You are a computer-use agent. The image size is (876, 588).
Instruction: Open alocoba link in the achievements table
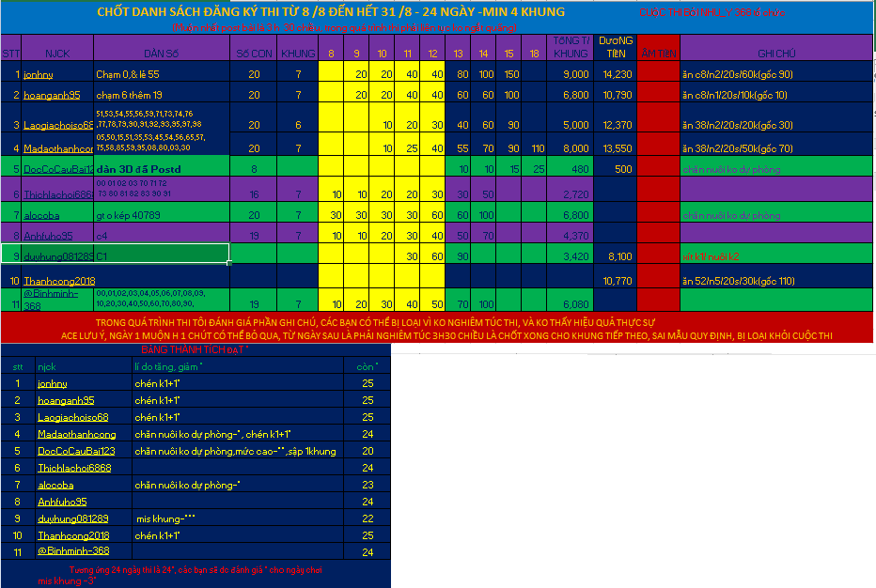(55, 485)
